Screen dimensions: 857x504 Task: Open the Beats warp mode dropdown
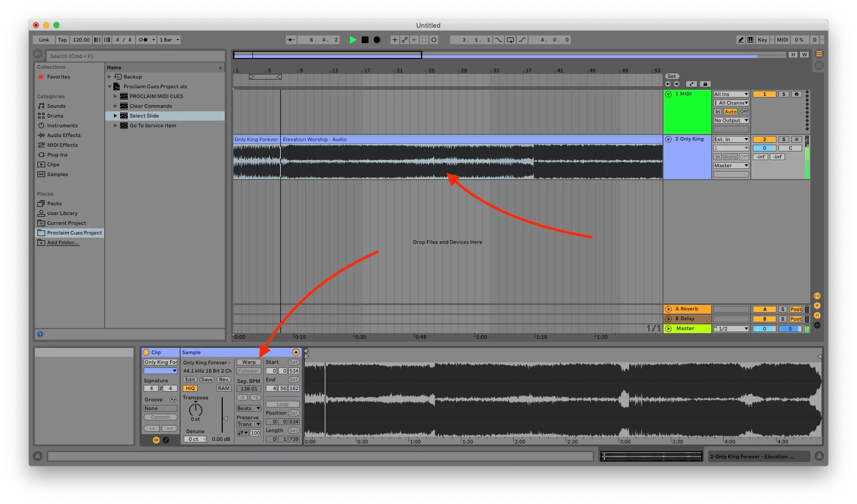(x=248, y=409)
